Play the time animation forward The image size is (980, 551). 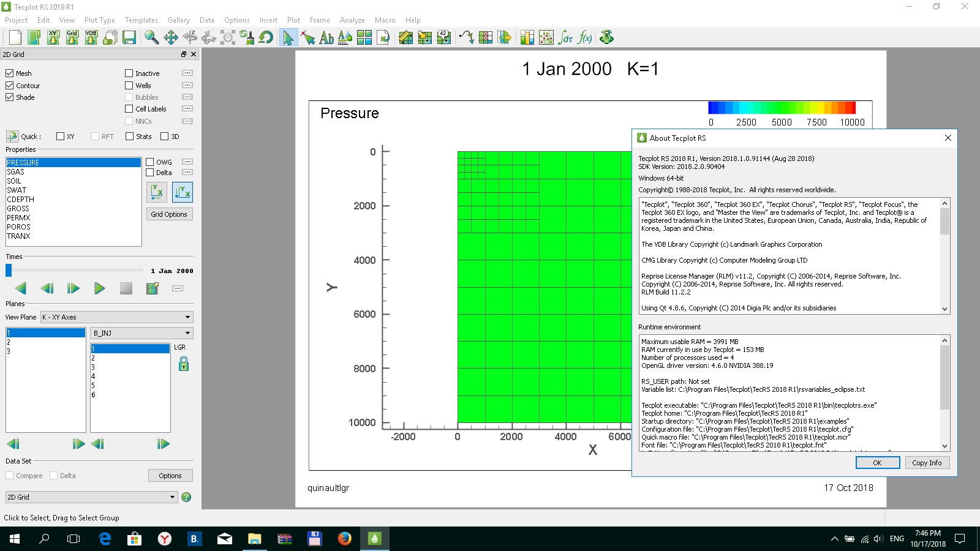click(x=99, y=288)
